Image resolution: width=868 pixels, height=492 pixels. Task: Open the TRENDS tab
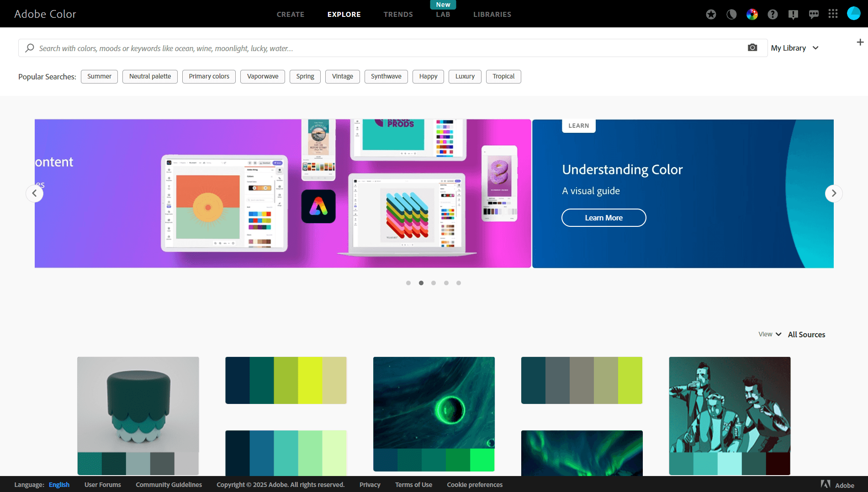pyautogui.click(x=398, y=15)
